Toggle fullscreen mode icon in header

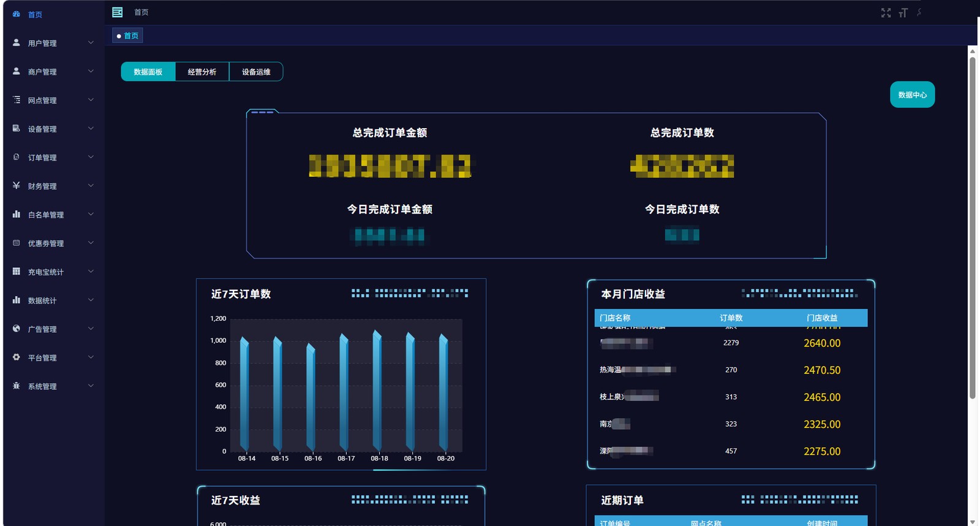[886, 13]
